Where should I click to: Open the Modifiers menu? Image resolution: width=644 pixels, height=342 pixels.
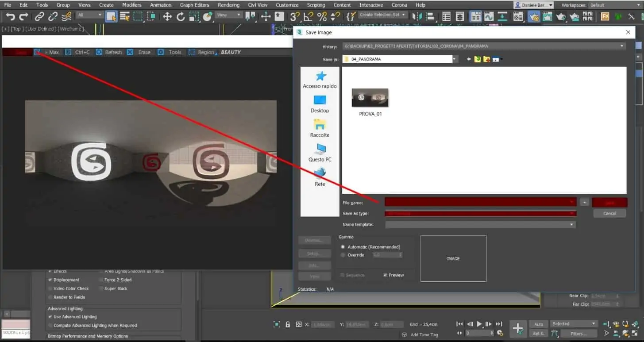131,5
